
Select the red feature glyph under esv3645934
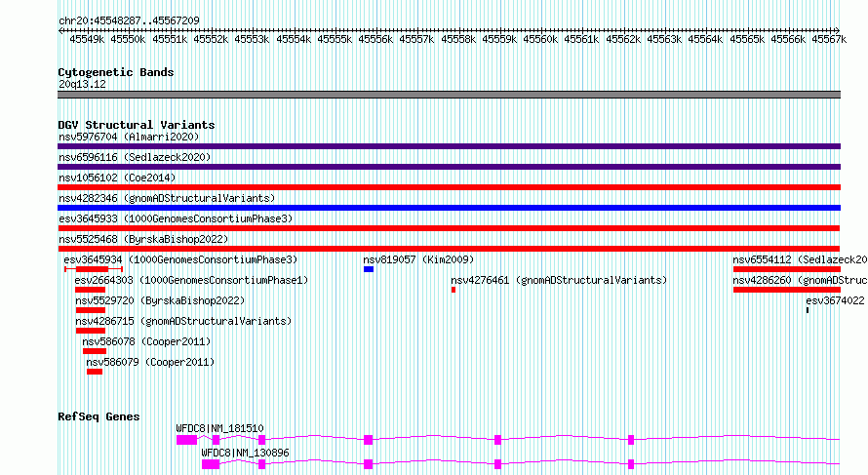[x=94, y=269]
